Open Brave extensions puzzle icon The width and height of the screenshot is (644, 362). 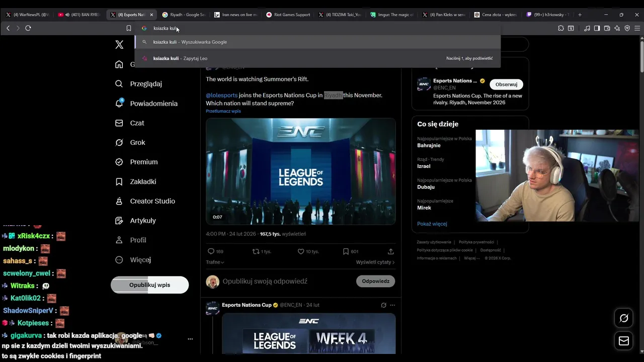coord(561,28)
